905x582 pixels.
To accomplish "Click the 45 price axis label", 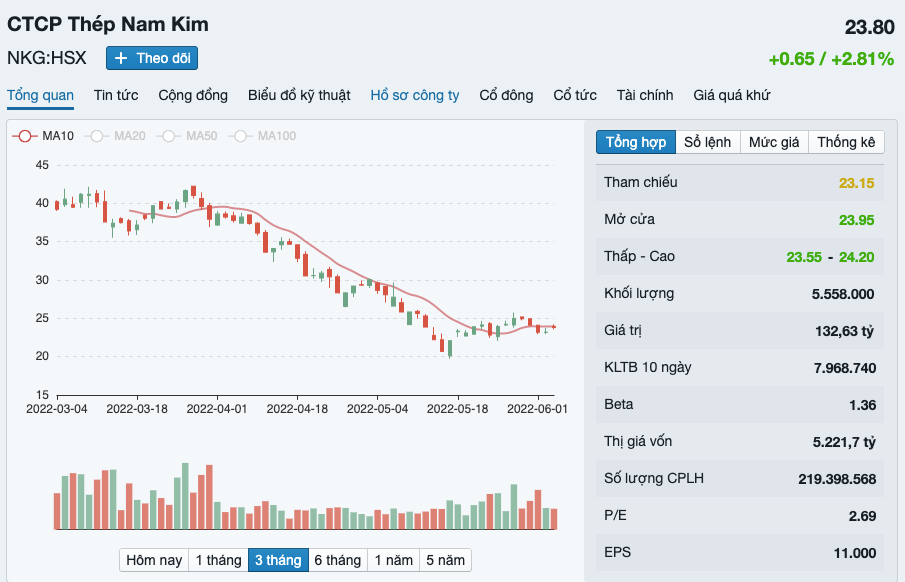I will (x=42, y=165).
